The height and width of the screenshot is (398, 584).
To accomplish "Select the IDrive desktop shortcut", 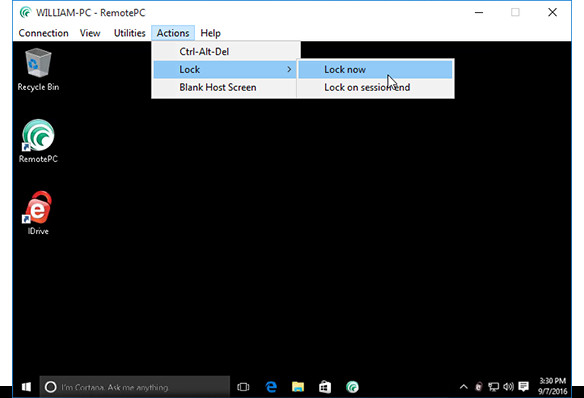I will coord(38,213).
